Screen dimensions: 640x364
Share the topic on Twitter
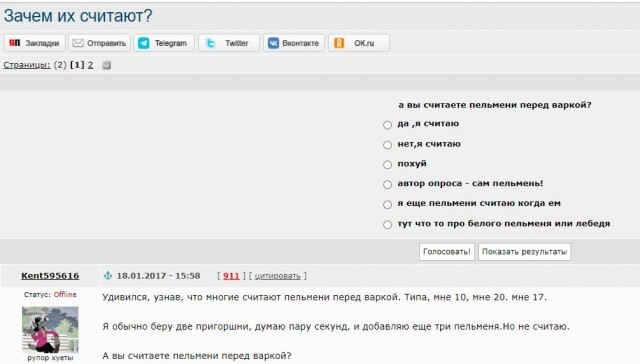[x=229, y=43]
